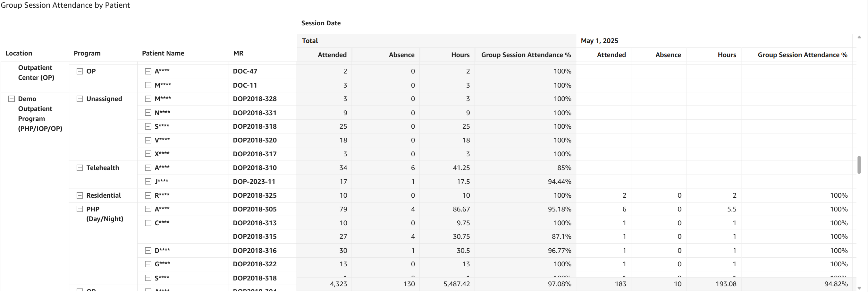
Task: Collapse the OP program under Outpatient Center
Action: point(80,71)
